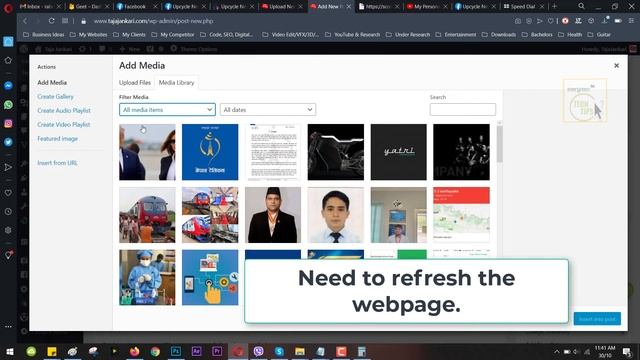Show hidden system tray icons
The width and height of the screenshot is (640, 360).
(557, 351)
